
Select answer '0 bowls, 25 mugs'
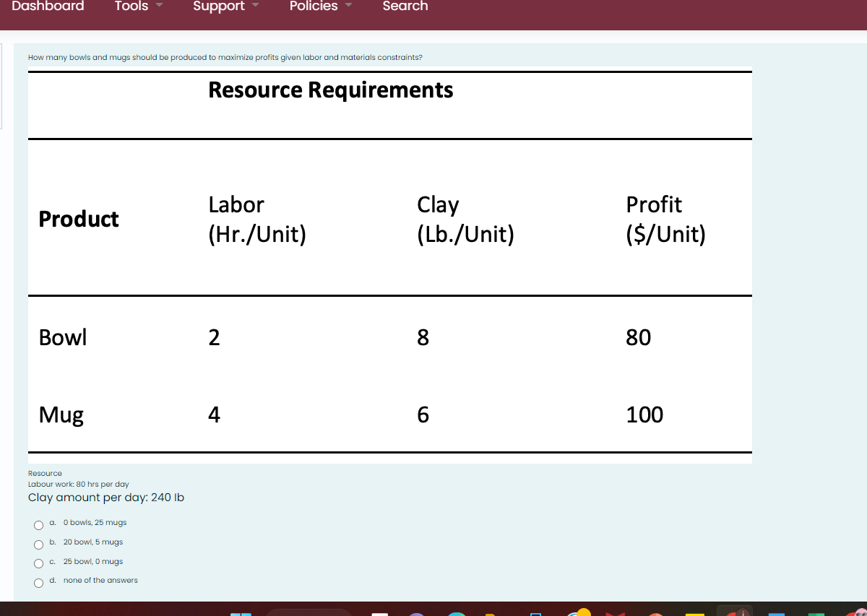tap(38, 525)
